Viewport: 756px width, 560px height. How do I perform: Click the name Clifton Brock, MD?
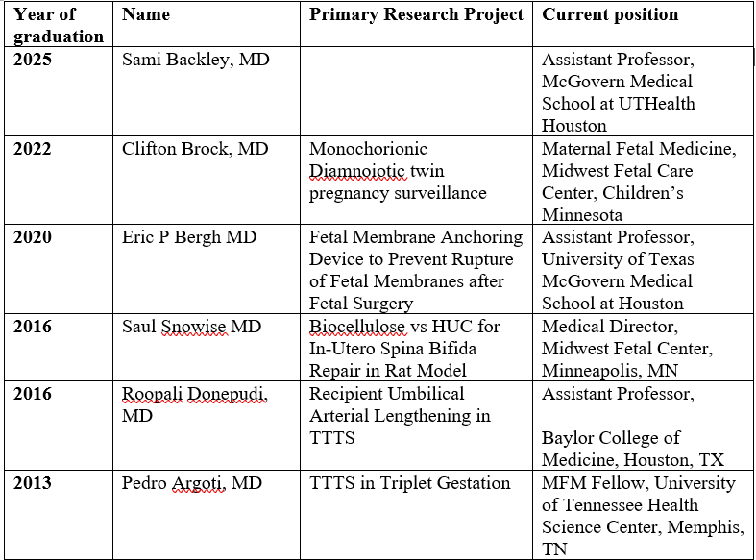[x=195, y=149]
